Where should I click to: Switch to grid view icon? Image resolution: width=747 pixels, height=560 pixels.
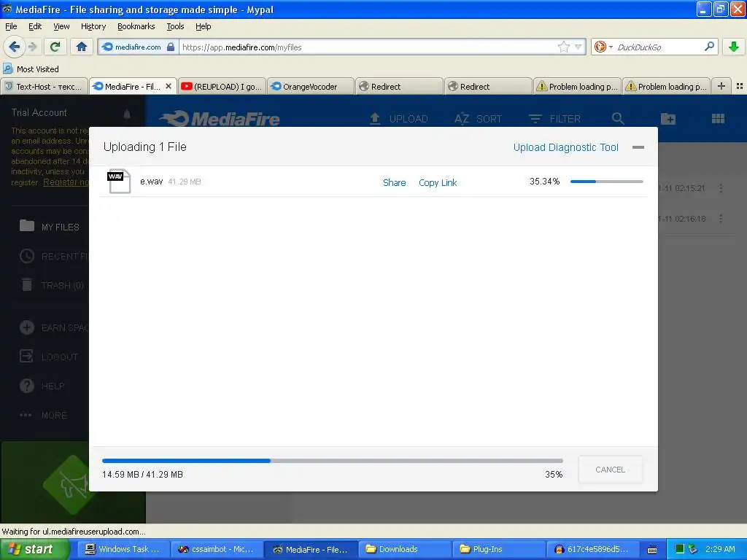point(718,119)
